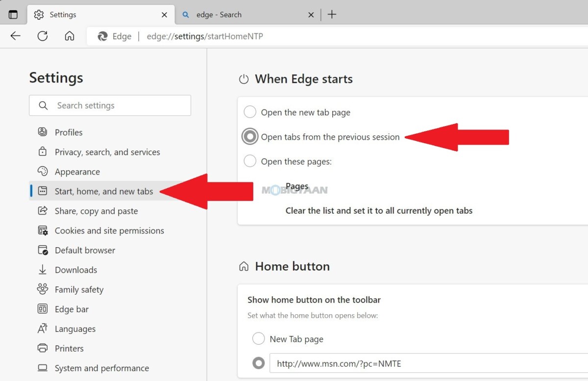Choose the 'Open these pages' radio button
The width and height of the screenshot is (588, 381).
[x=250, y=161]
